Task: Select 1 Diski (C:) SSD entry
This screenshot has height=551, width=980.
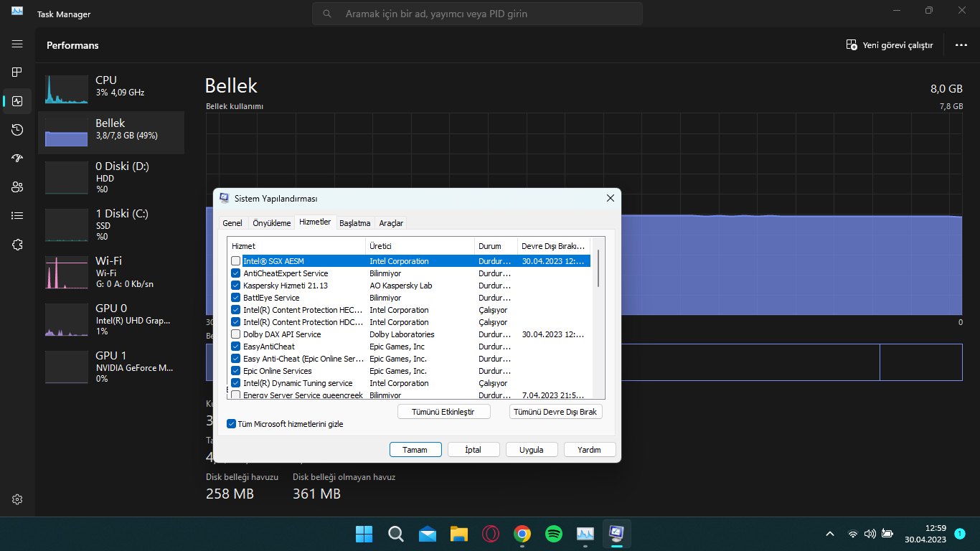Action: 111,224
